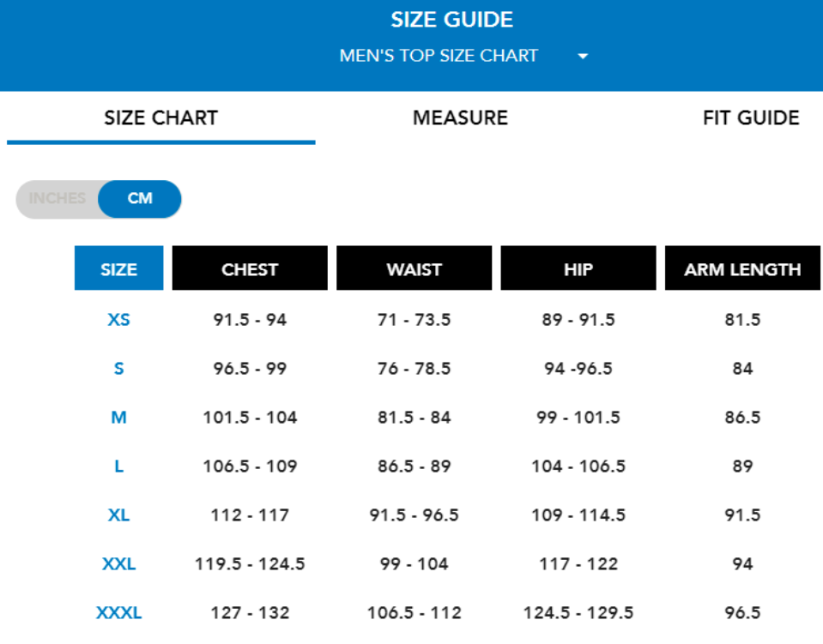
Task: Select the XS size row label
Action: [x=118, y=320]
